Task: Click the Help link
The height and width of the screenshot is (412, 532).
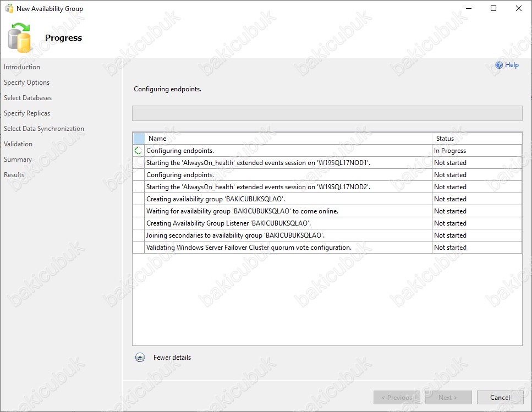Action: tap(512, 65)
